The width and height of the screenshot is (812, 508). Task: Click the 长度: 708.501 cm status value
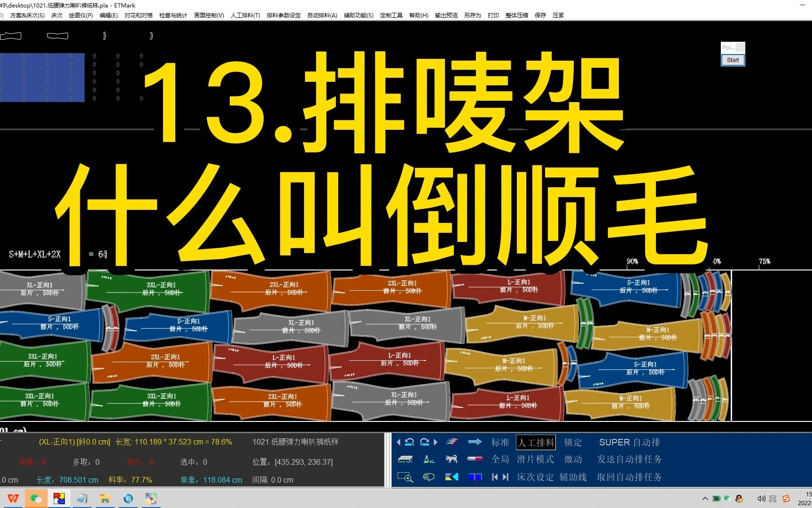coord(68,480)
